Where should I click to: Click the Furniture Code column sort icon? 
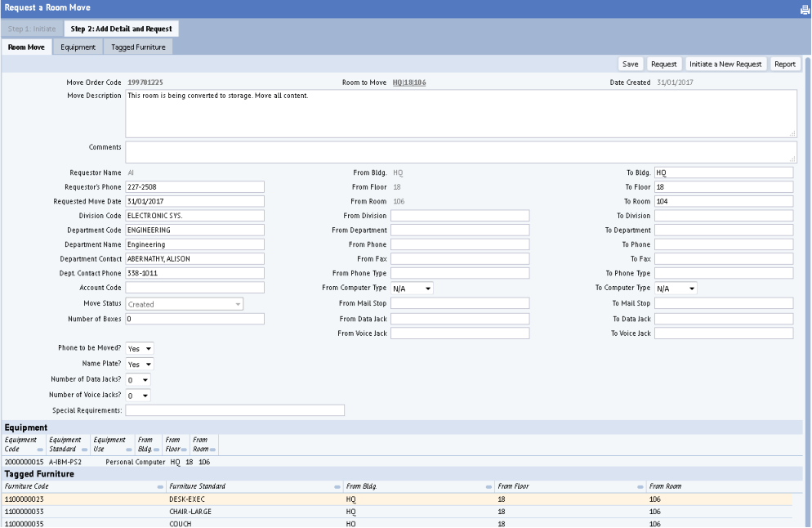160,486
